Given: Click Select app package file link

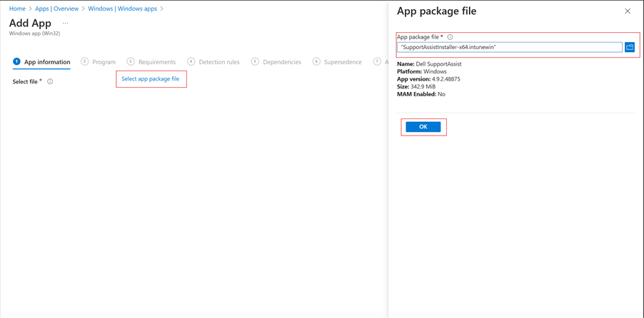Looking at the screenshot, I should pyautogui.click(x=151, y=78).
